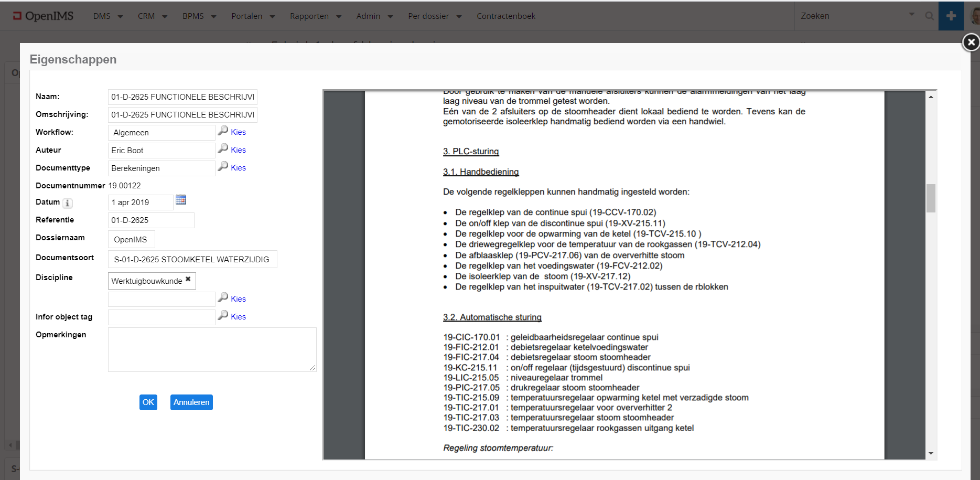Click Kies link for Documenttype
Viewport: 980px width, 480px height.
pyautogui.click(x=238, y=168)
